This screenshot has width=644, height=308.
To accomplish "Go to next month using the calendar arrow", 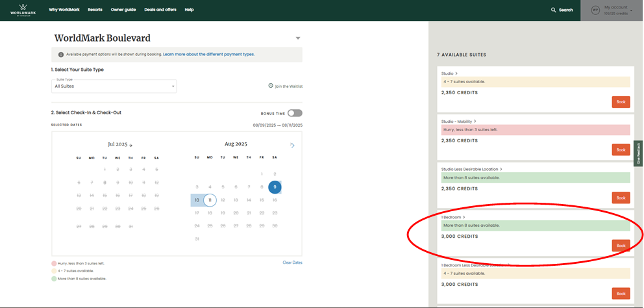I will (292, 145).
